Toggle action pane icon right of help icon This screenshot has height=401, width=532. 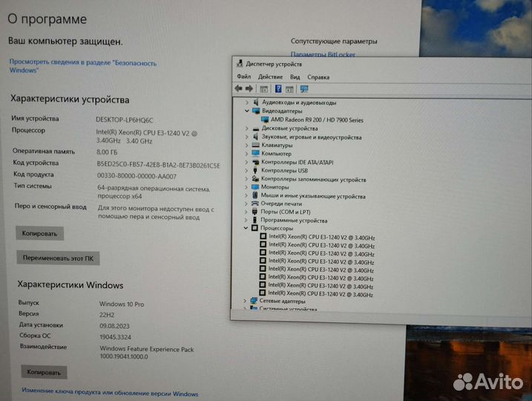(289, 89)
